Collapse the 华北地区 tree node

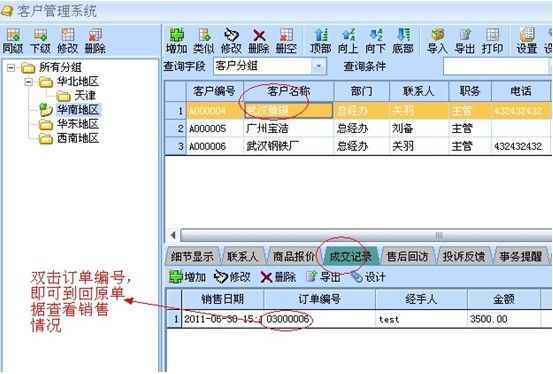[x=29, y=82]
